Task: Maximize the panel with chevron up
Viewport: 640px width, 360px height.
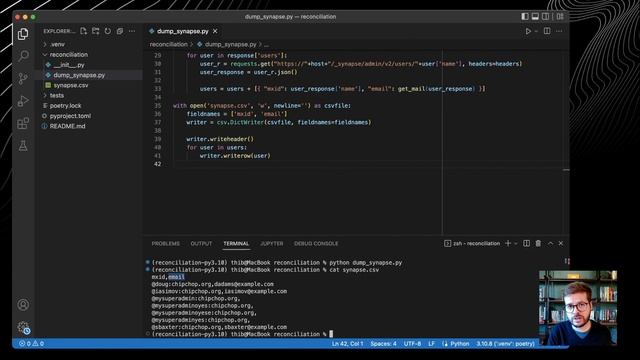Action: pyautogui.click(x=550, y=243)
